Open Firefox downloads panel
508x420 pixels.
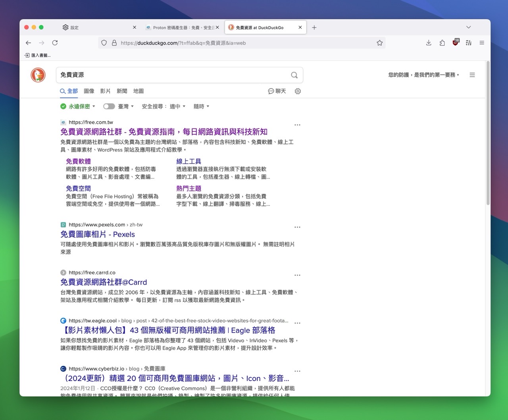click(x=429, y=43)
